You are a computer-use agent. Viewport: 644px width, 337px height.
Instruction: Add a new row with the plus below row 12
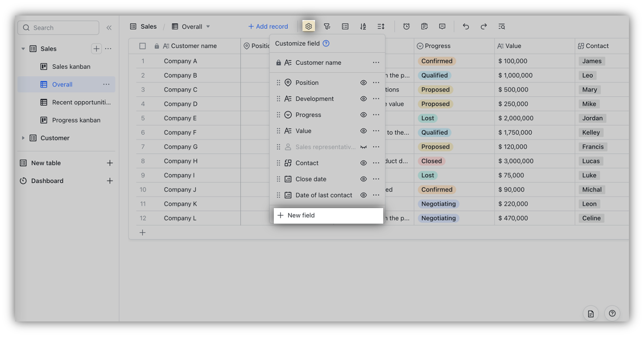point(142,233)
